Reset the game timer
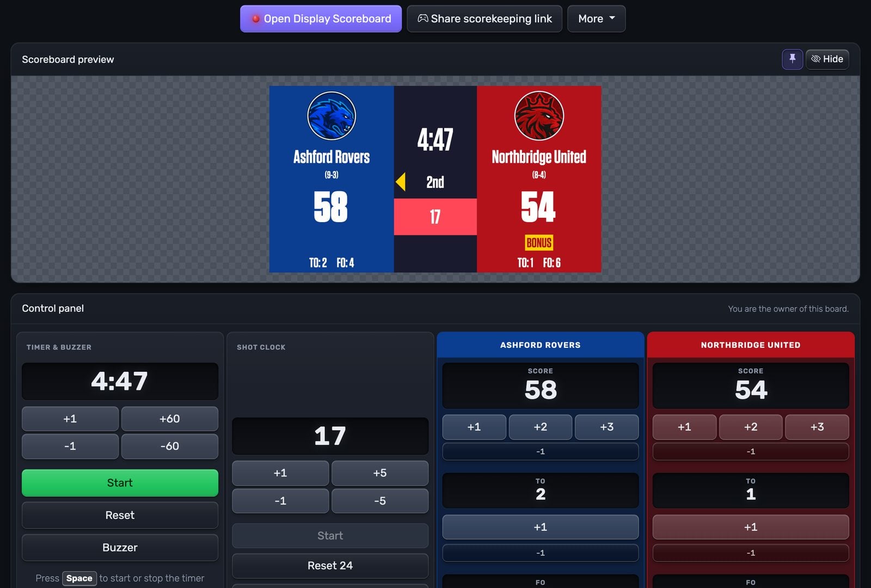This screenshot has height=588, width=871. 120,515
